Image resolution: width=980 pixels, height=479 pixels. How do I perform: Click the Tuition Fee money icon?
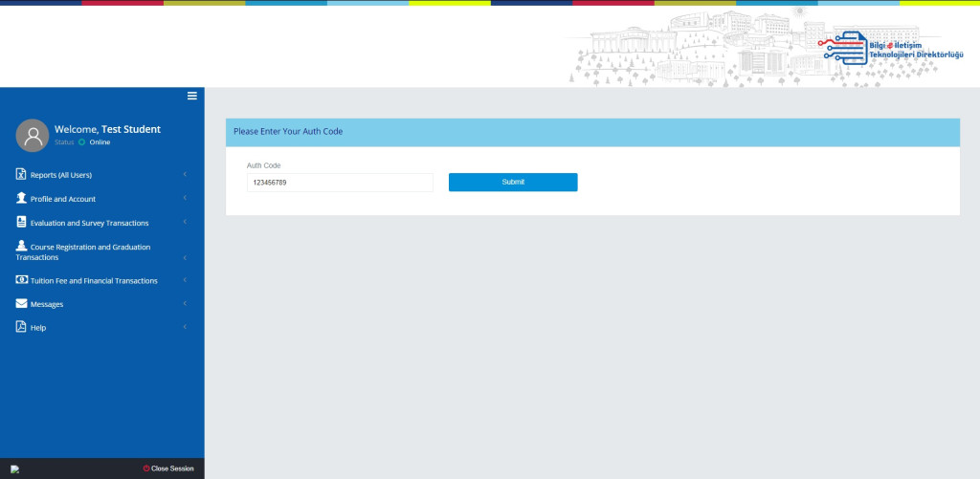click(x=21, y=280)
